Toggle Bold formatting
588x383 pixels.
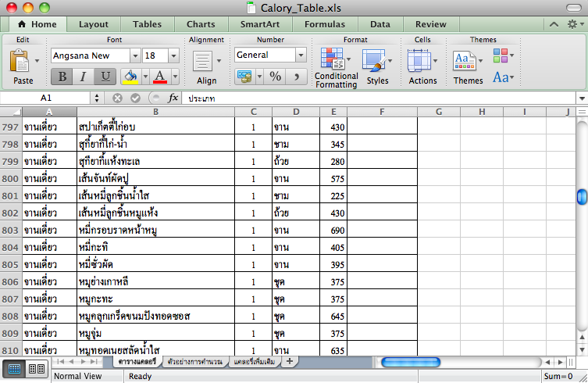(62, 77)
